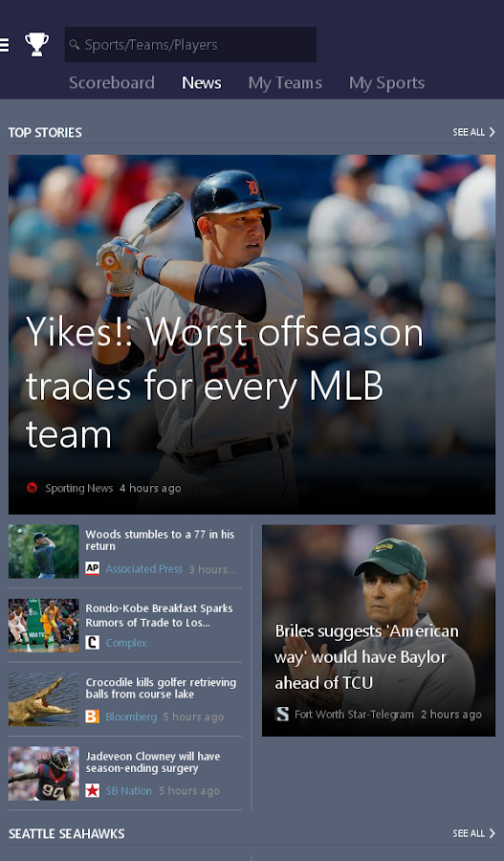Open the Jadeveon Clowney surgery thumbnail
The height and width of the screenshot is (861, 504).
43,773
